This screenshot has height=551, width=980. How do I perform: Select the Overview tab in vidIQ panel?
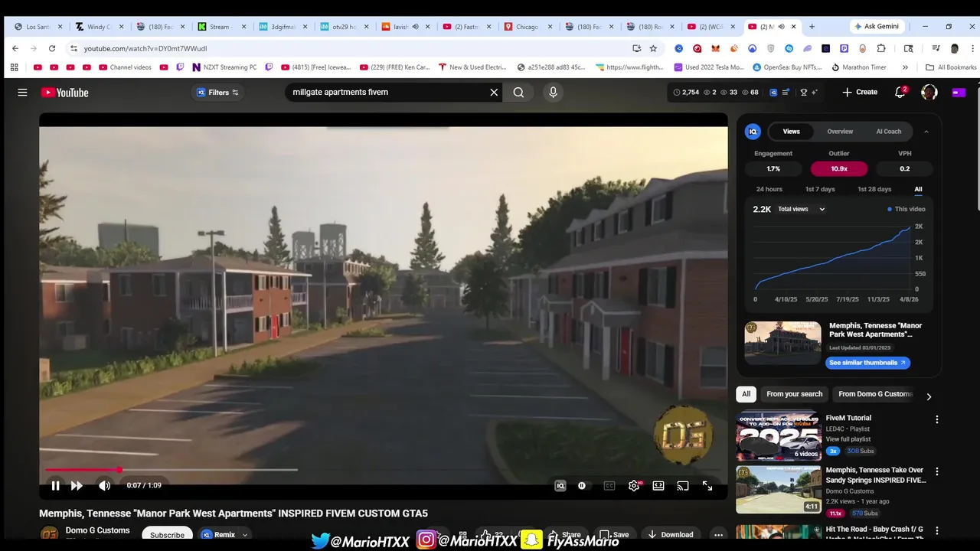tap(840, 132)
